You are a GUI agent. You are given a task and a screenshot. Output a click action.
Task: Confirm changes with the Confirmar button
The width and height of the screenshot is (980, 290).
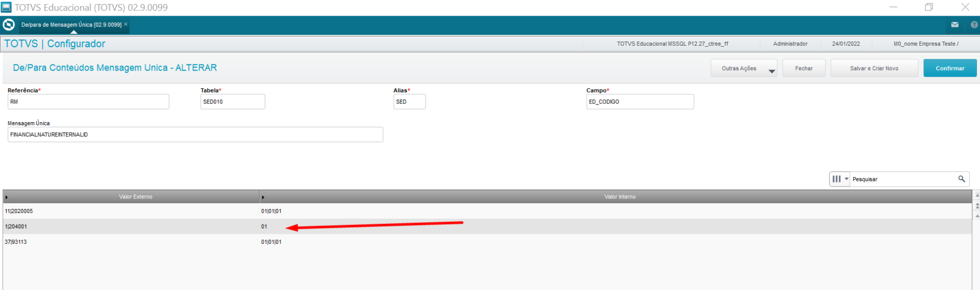(x=950, y=68)
